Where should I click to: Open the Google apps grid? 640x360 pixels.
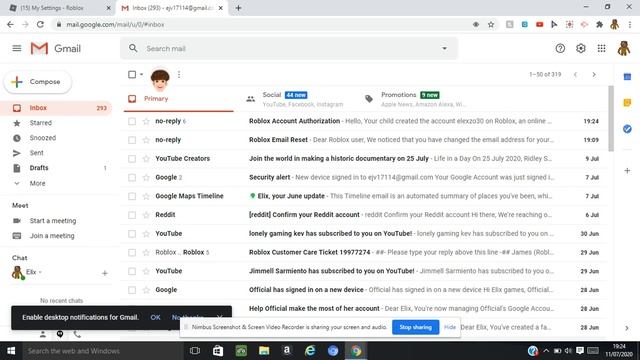[x=601, y=49]
